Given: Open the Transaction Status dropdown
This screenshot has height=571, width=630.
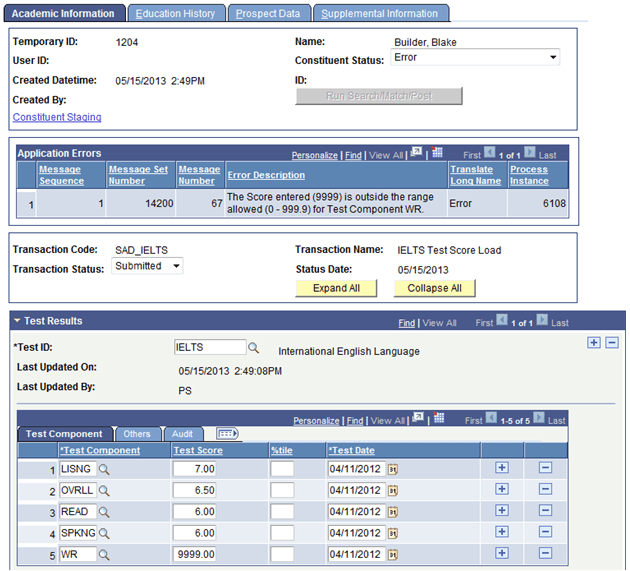Looking at the screenshot, I should [147, 266].
